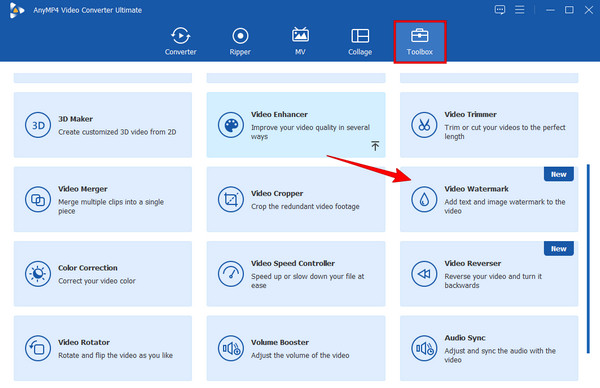
Task: Click the Video Trimmer title
Action: click(470, 114)
